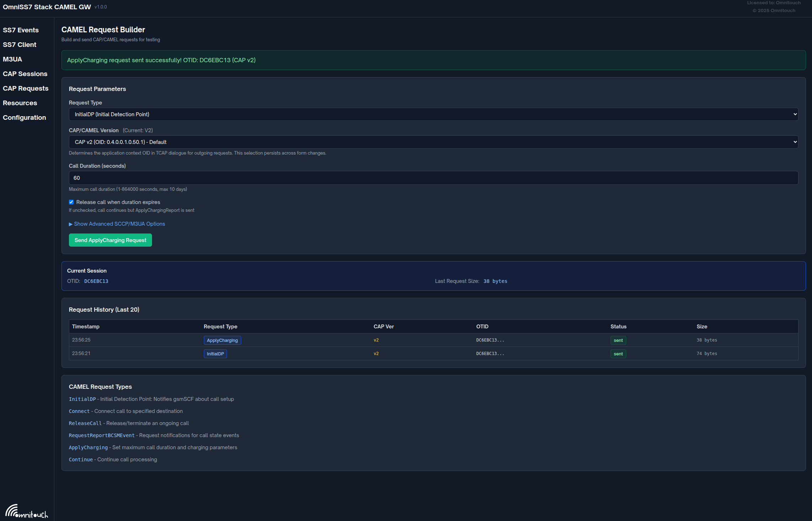812x521 pixels.
Task: Click the OTID DC6EBC13 link
Action: pos(96,281)
